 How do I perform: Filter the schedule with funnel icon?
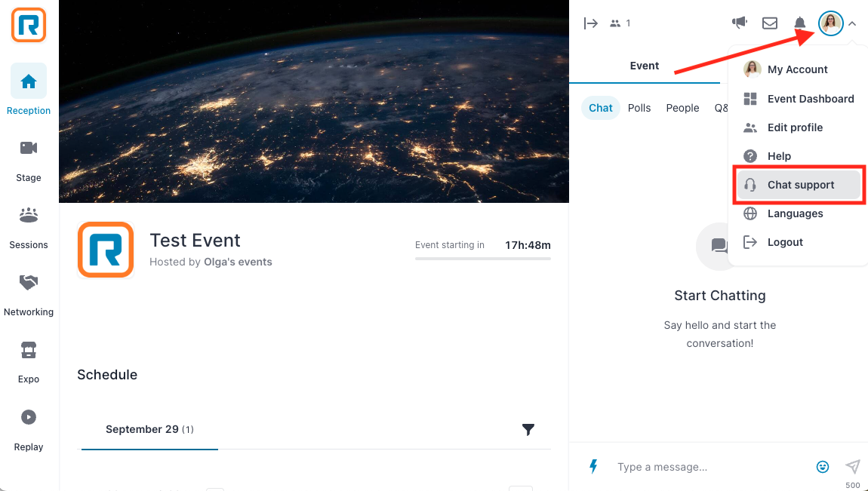(528, 430)
